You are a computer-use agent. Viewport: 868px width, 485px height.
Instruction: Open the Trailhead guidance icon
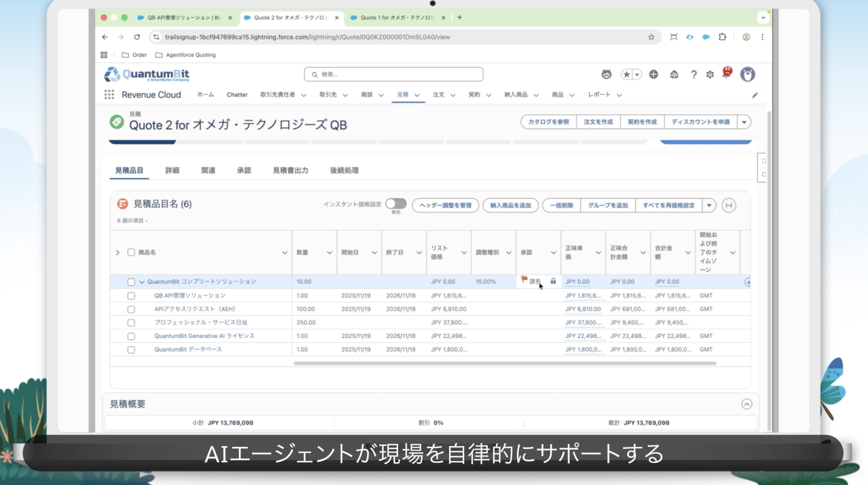coord(674,74)
